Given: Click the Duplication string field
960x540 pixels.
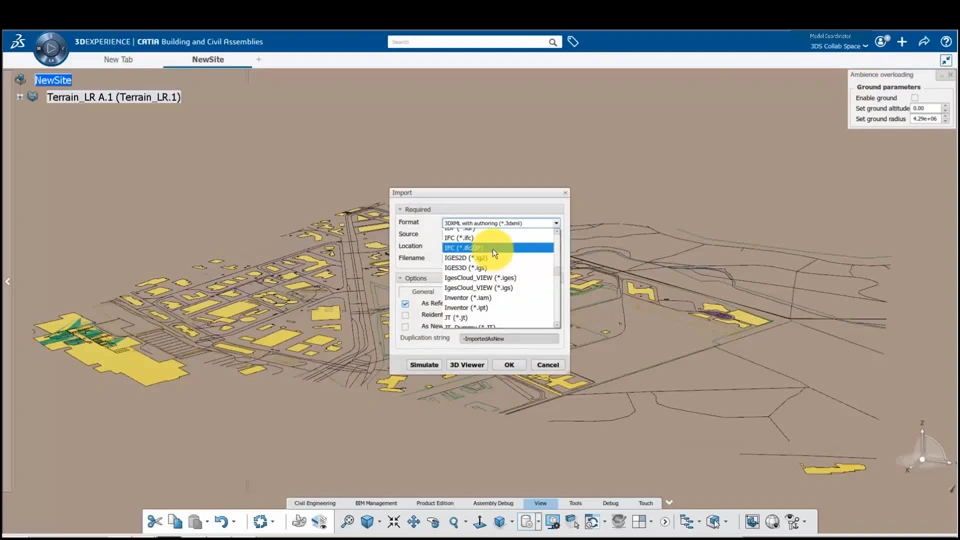Looking at the screenshot, I should (x=509, y=339).
